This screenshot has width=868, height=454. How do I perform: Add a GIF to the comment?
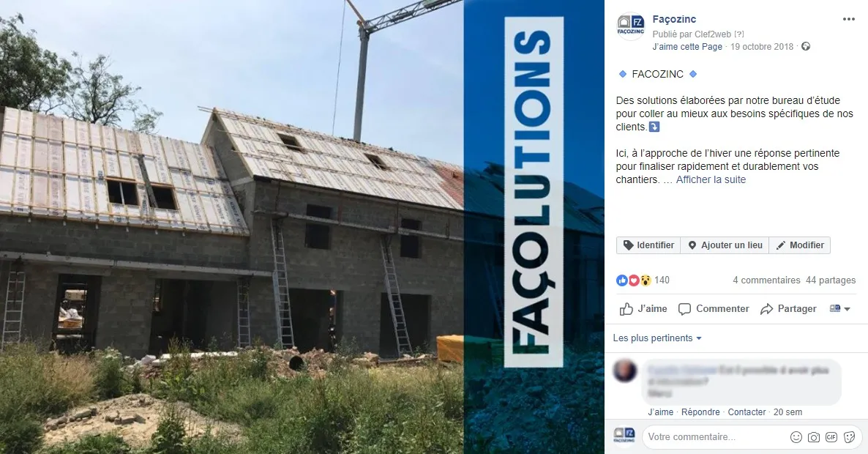coord(831,437)
